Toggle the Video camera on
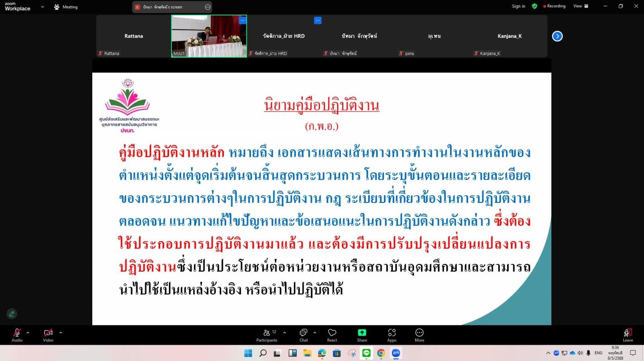 point(48,335)
